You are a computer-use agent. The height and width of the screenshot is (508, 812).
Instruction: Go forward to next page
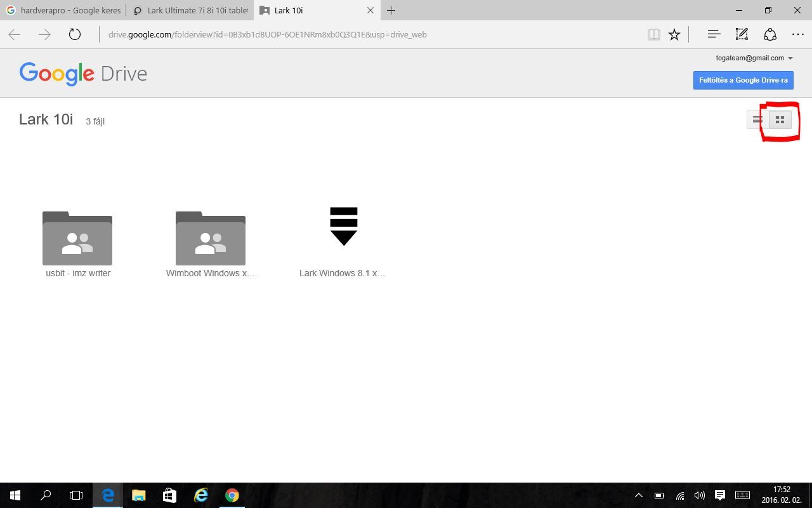coord(44,34)
